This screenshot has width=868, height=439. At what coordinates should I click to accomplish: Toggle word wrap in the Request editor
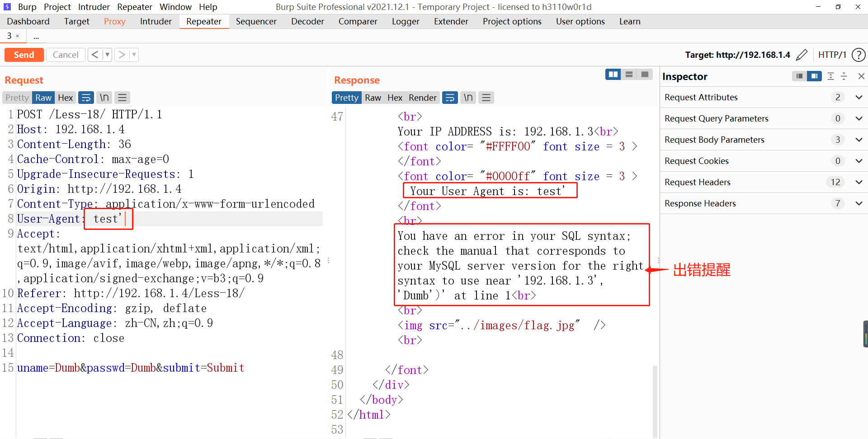86,98
